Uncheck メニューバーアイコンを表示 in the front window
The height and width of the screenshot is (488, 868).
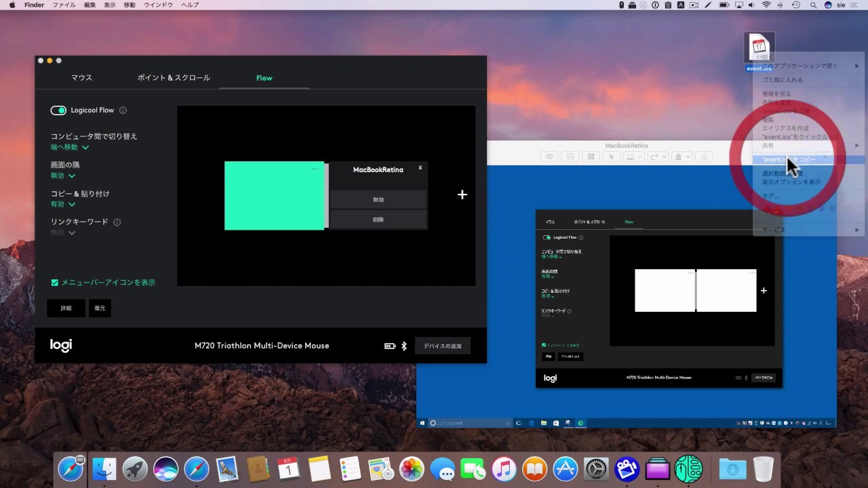(x=55, y=283)
